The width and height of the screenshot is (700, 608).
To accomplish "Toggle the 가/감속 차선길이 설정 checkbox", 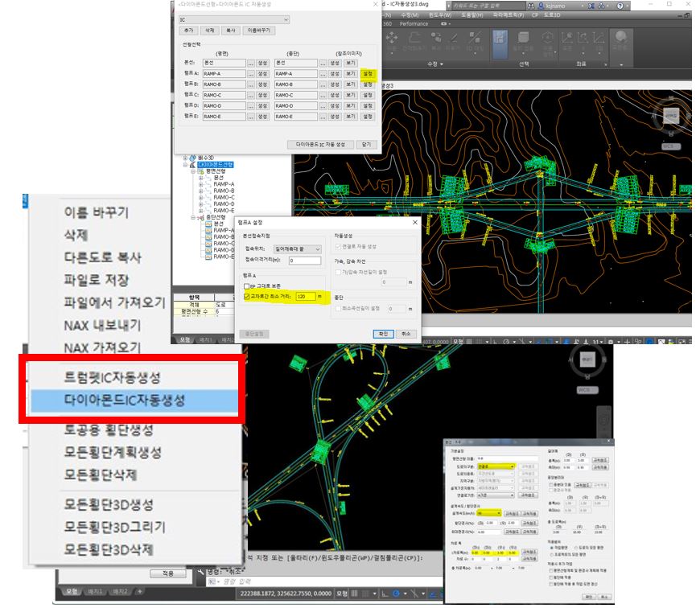I will click(339, 272).
